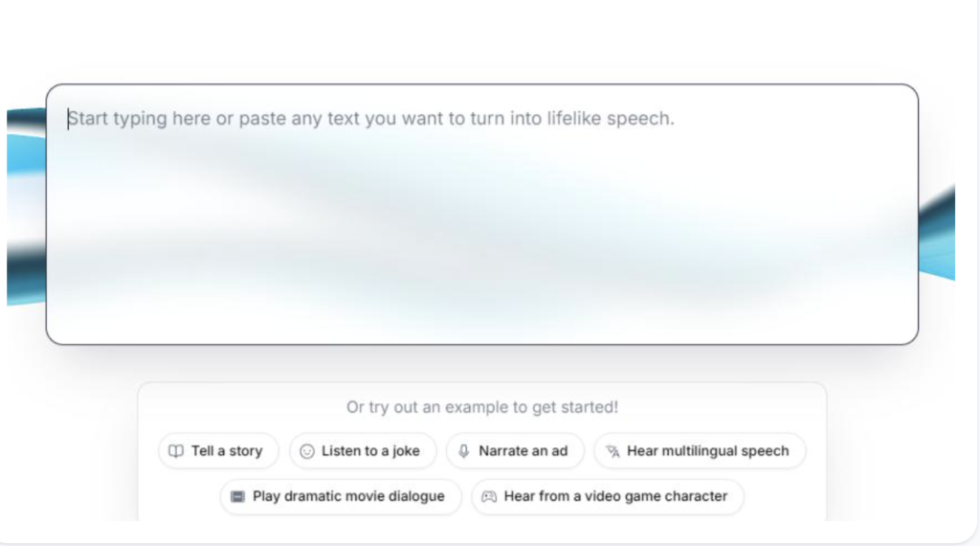Click the microphone icon for Narrate an ad
Image resolution: width=980 pixels, height=546 pixels.
464,451
